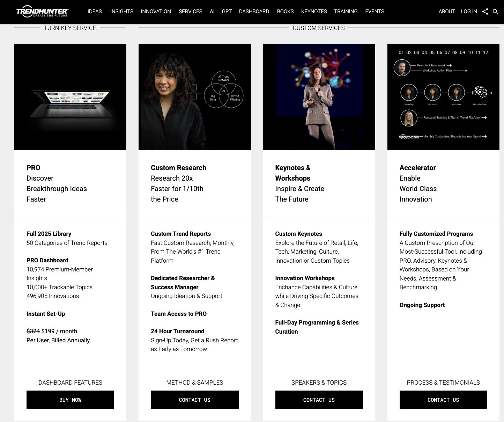Open the Ideas menu
The width and height of the screenshot is (504, 422).
[x=95, y=12]
